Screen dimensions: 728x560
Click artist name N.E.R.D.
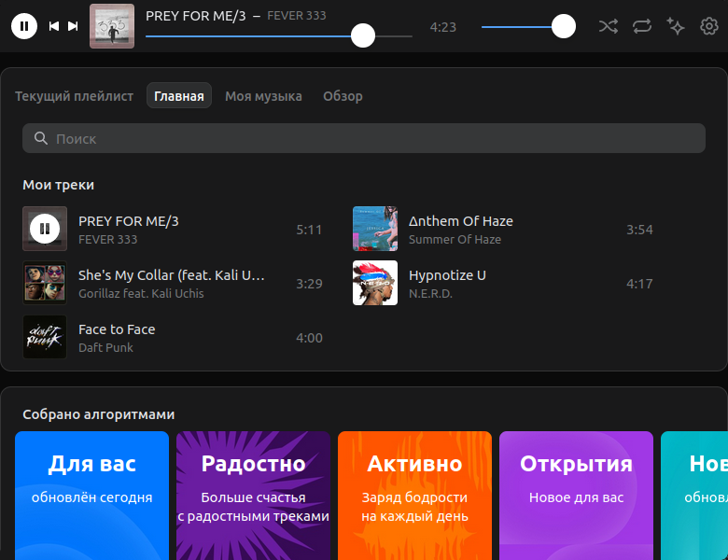point(430,293)
